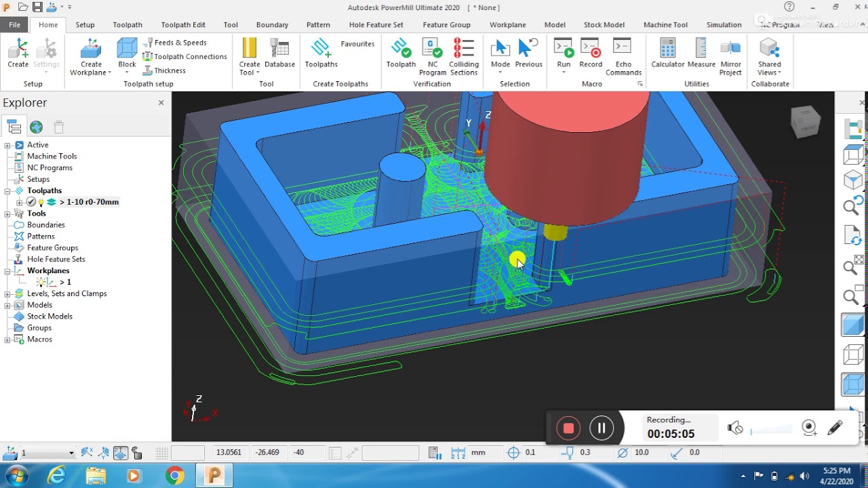Open the Toolpaths strategy selector

321,54
